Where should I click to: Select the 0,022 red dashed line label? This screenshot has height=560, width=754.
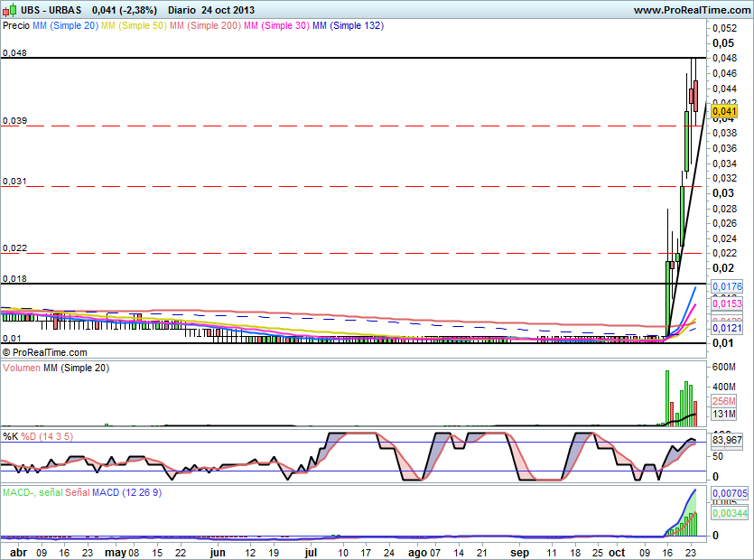coord(14,247)
